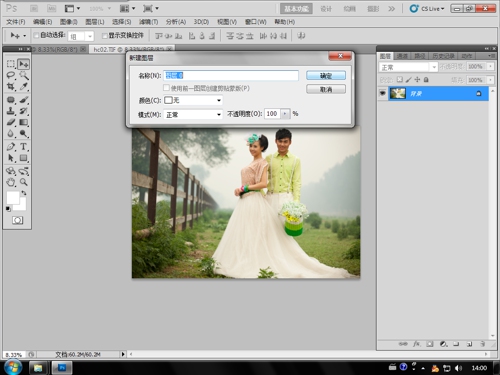Toggle lock position in Layers panel
500x375 pixels.
click(x=417, y=80)
